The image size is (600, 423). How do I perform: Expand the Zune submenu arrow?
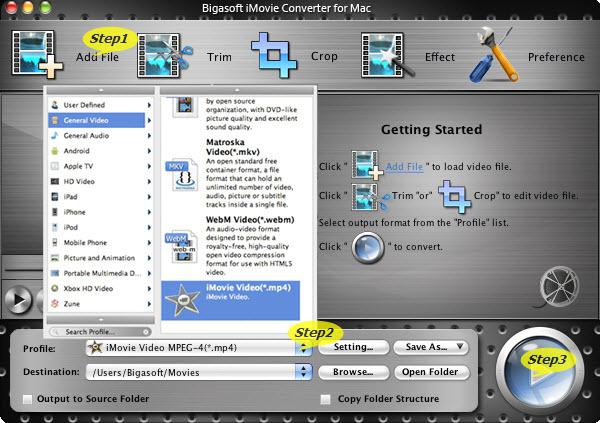149,304
